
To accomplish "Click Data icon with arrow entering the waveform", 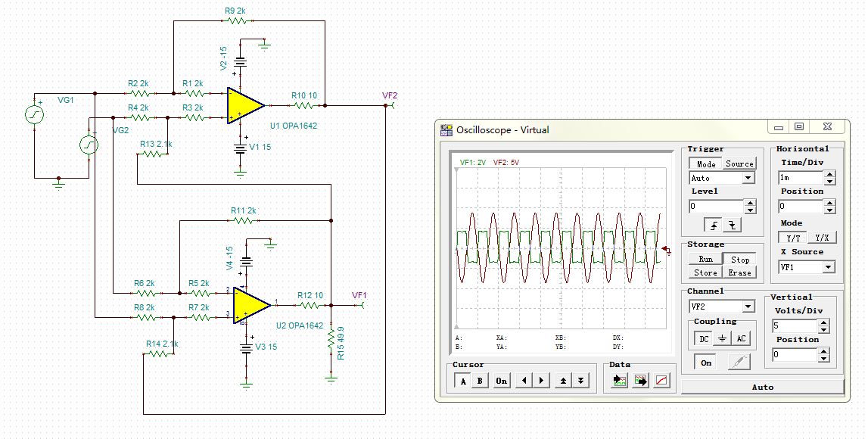I will coord(620,380).
